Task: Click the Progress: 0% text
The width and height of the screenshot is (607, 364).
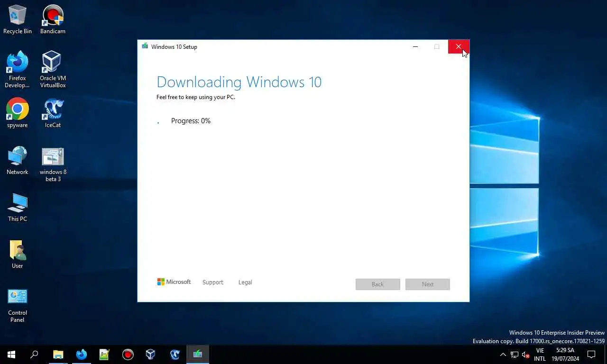Action: (191, 121)
